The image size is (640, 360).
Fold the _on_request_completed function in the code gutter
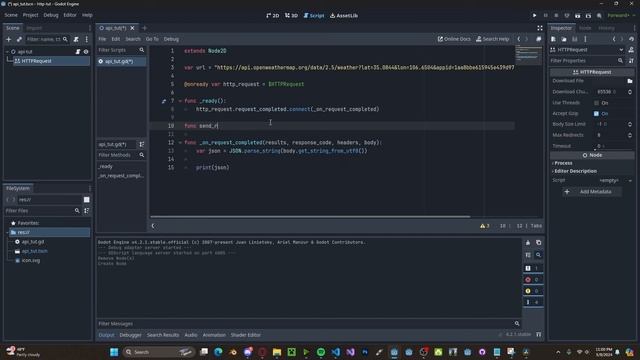click(x=180, y=143)
